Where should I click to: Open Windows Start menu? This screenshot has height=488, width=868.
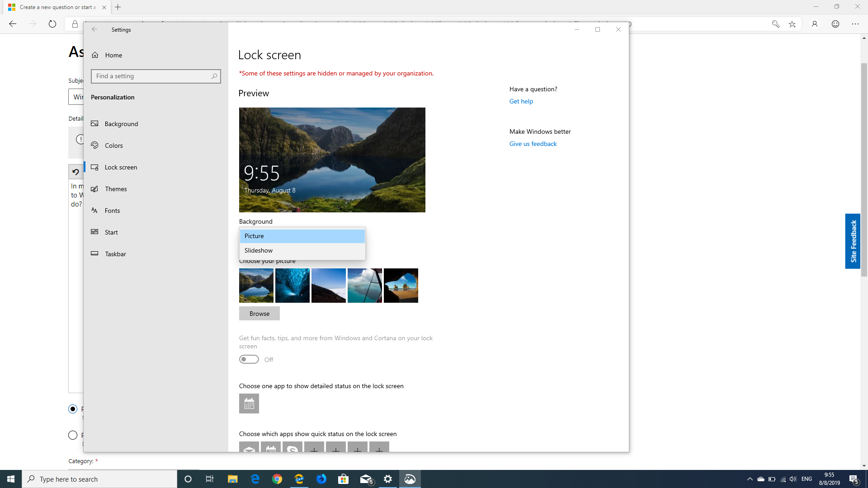(11, 479)
